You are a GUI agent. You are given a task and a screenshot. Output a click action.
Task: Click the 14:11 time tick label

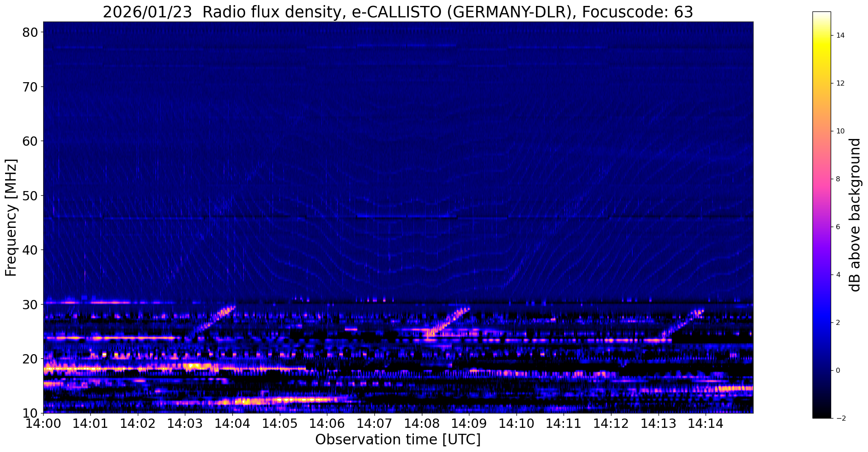coord(564,423)
